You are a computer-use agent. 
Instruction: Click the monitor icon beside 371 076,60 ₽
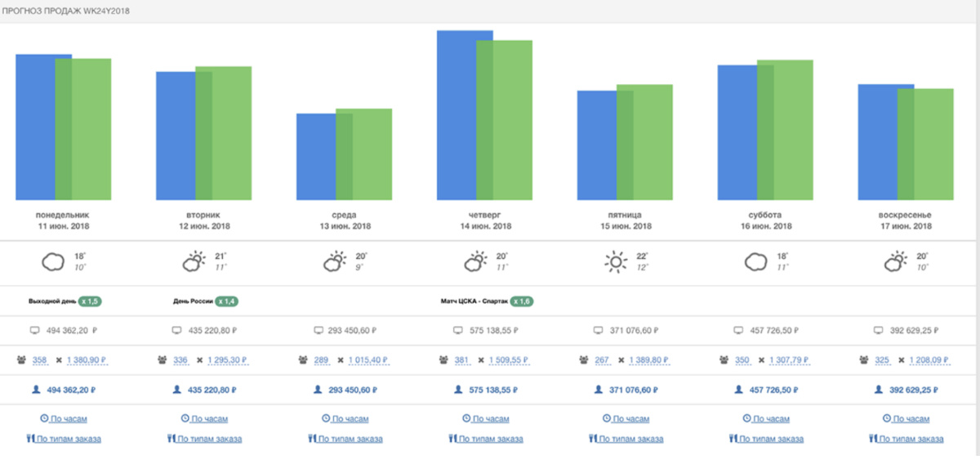(599, 331)
